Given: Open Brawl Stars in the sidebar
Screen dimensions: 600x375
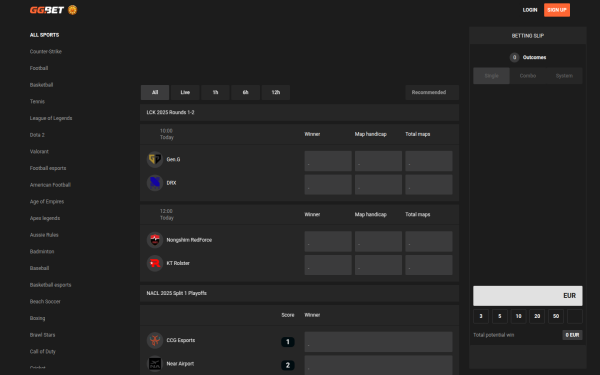Looking at the screenshot, I should click(x=42, y=335).
